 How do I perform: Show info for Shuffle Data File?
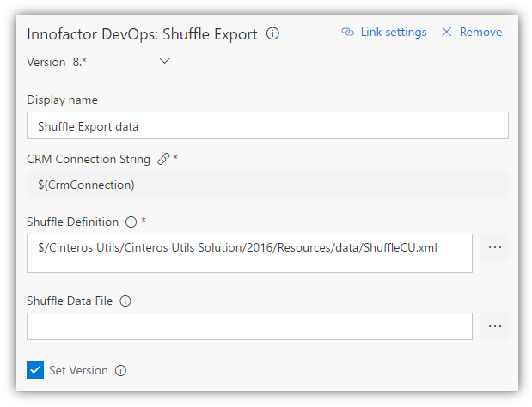pos(125,301)
